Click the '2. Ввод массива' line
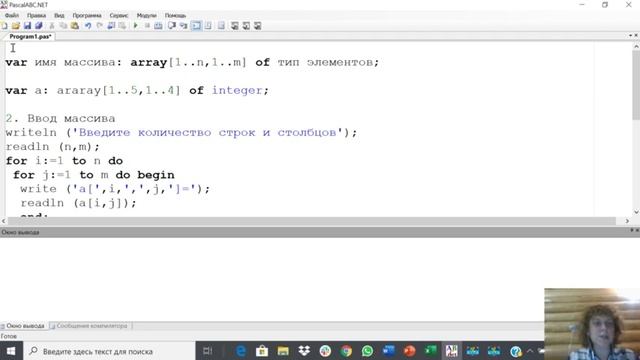This screenshot has width=640, height=360. [60, 118]
